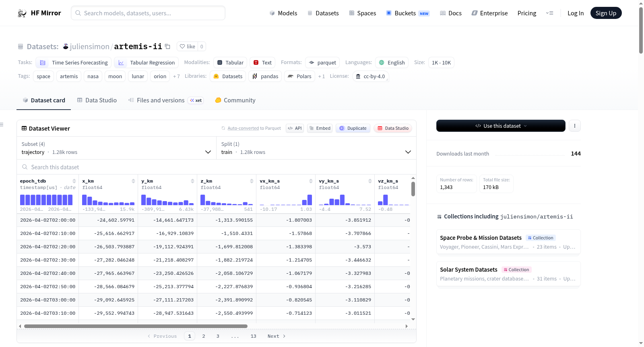Click the Duplicate button
The height and width of the screenshot is (347, 644).
(353, 128)
